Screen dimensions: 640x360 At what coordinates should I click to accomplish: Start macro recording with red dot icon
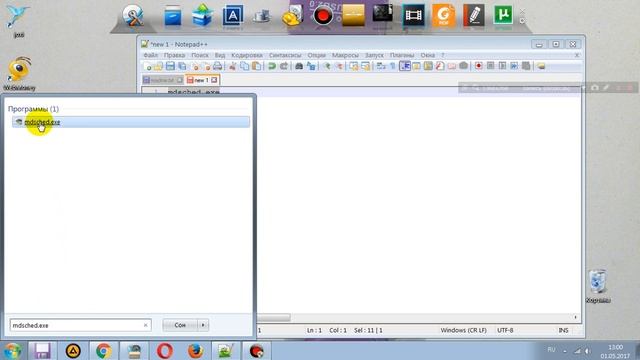pyautogui.click(x=479, y=66)
